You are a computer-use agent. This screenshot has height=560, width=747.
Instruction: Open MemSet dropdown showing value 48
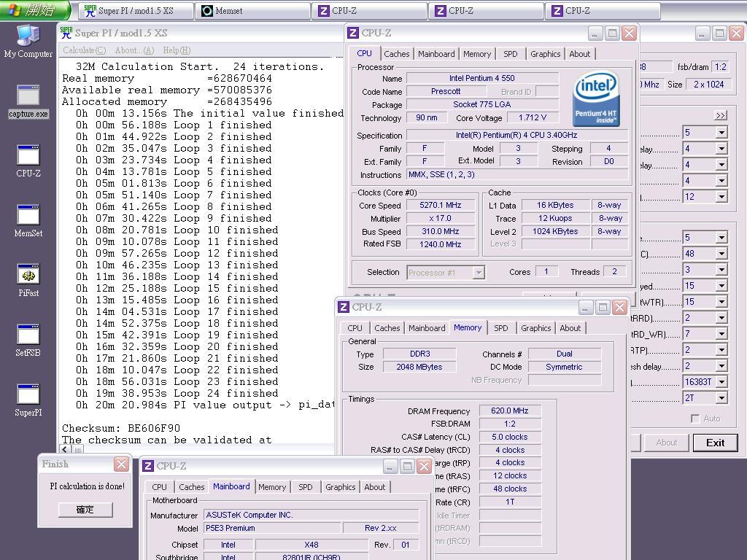pos(705,254)
